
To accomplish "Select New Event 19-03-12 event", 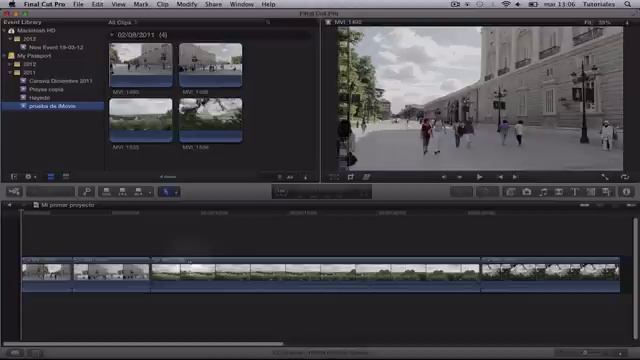I will coord(56,47).
